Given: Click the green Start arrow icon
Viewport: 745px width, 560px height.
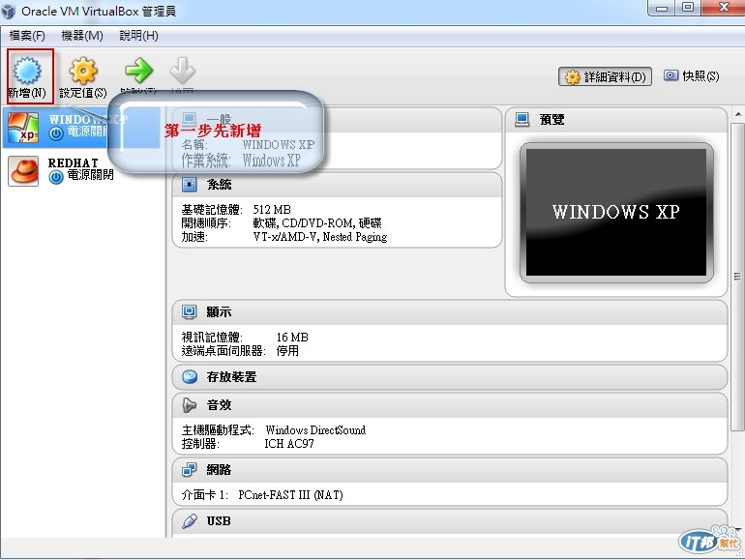Looking at the screenshot, I should (138, 71).
